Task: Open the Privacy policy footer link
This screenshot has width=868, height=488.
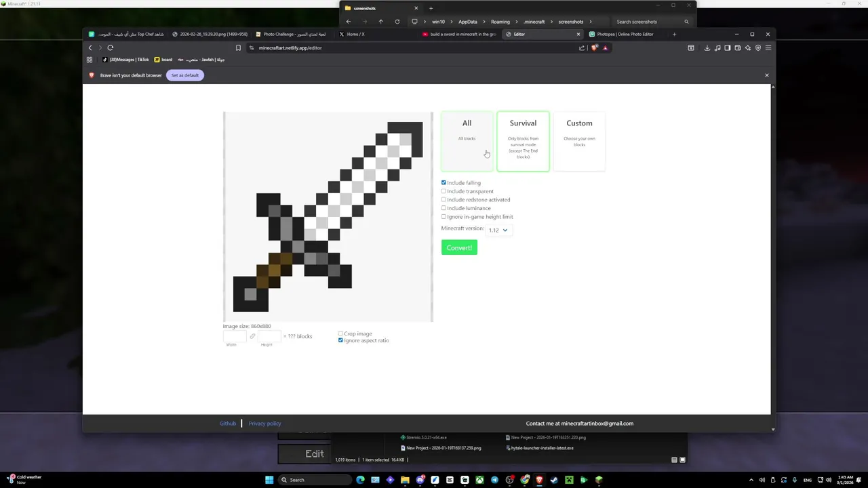Action: [x=264, y=424]
